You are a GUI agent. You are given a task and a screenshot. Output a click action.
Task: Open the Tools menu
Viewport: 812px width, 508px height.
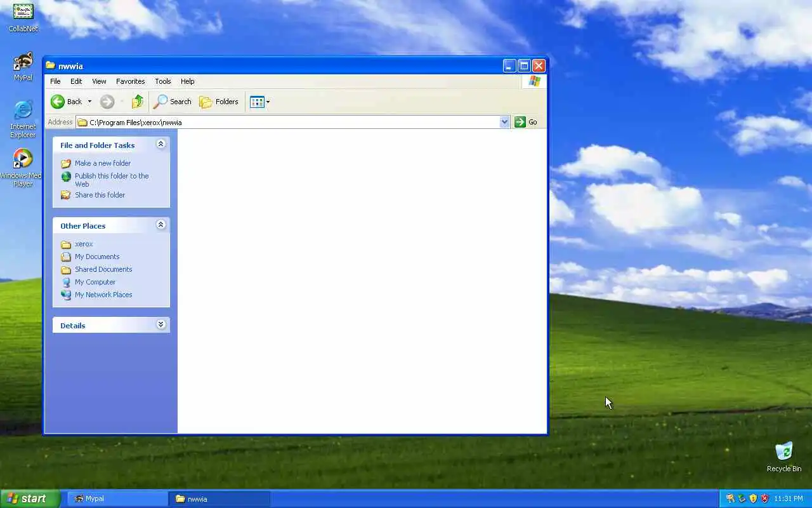tap(163, 81)
